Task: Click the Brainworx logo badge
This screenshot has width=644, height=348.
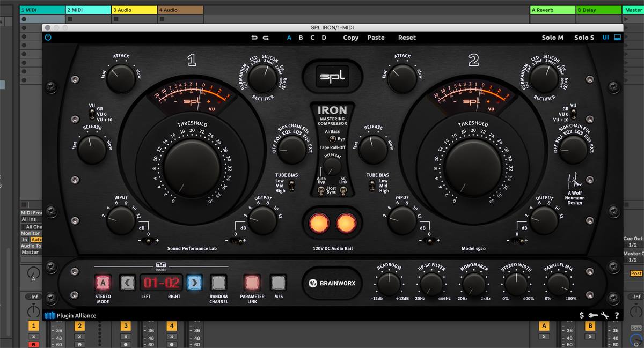Action: pos(332,283)
